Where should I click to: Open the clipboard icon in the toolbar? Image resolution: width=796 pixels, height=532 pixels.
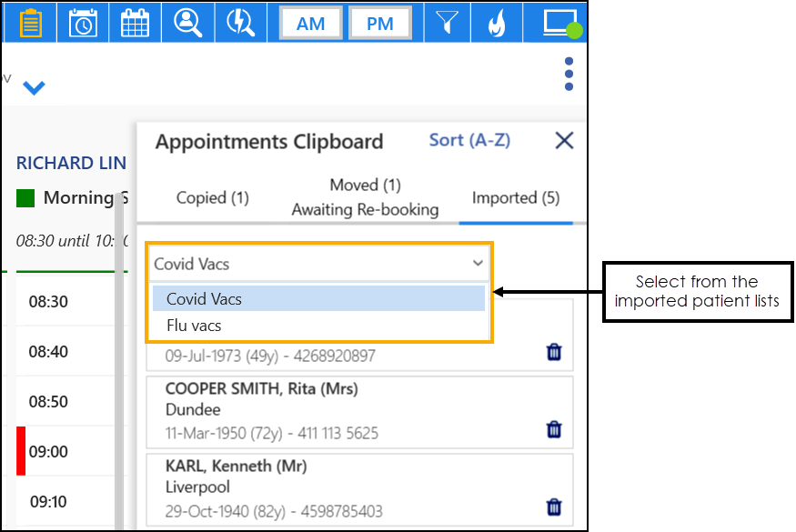coord(30,22)
